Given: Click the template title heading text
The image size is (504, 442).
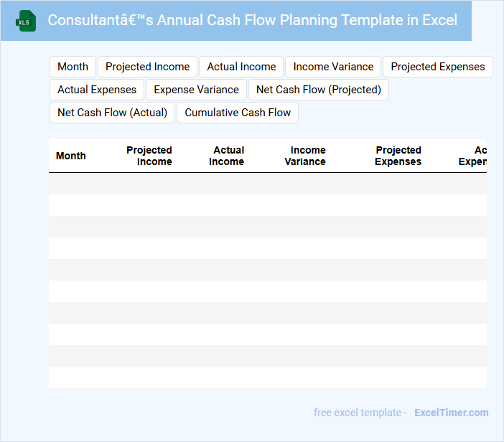Looking at the screenshot, I should (x=252, y=20).
